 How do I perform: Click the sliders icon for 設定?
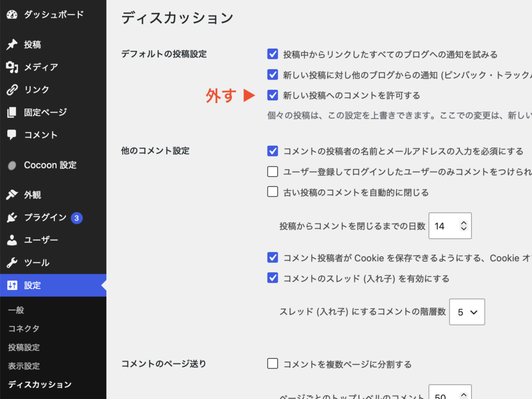(x=12, y=285)
